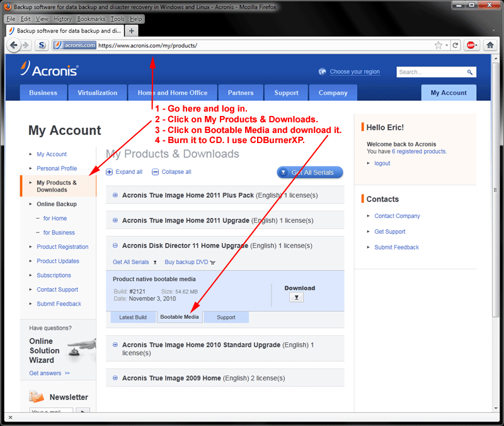
Task: Expand Acronis True Image Home 2011 Upgrade
Action: [x=115, y=220]
